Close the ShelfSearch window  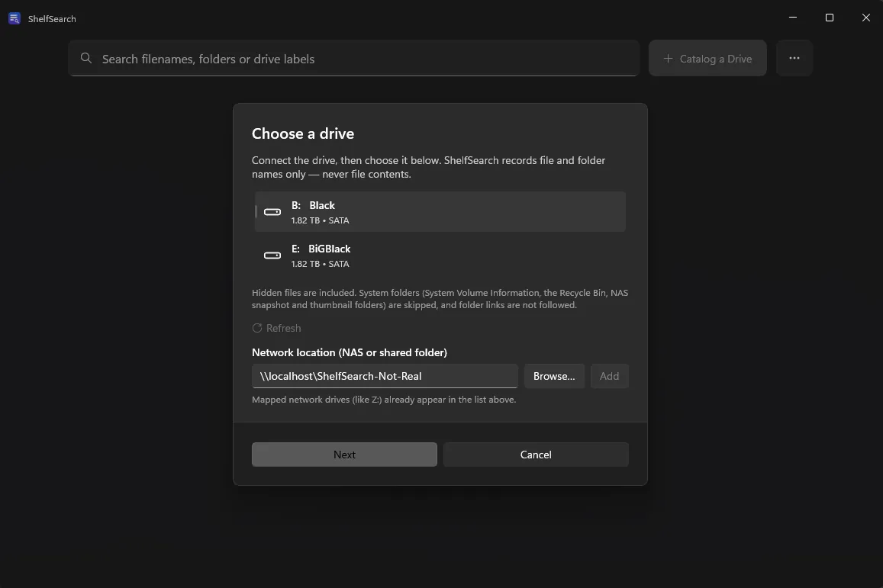[866, 18]
